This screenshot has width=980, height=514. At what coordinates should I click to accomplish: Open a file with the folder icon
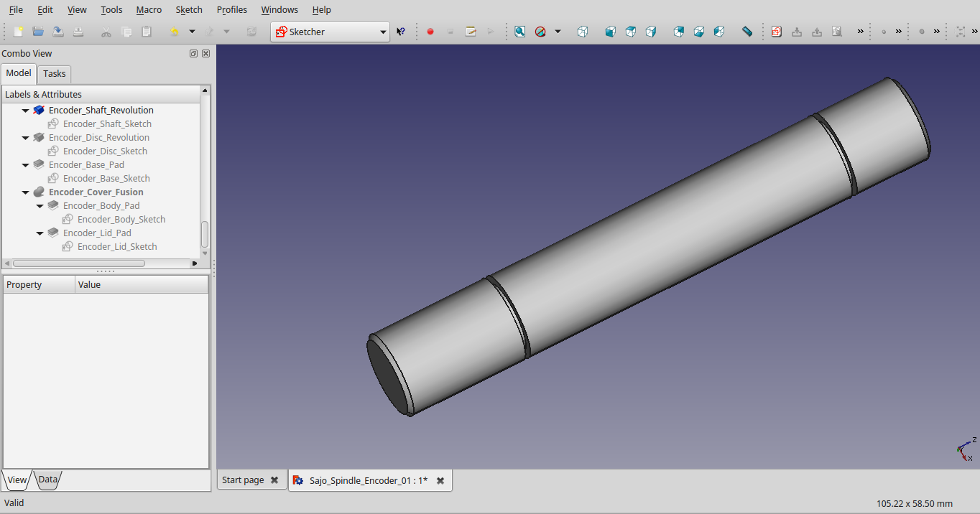point(38,32)
